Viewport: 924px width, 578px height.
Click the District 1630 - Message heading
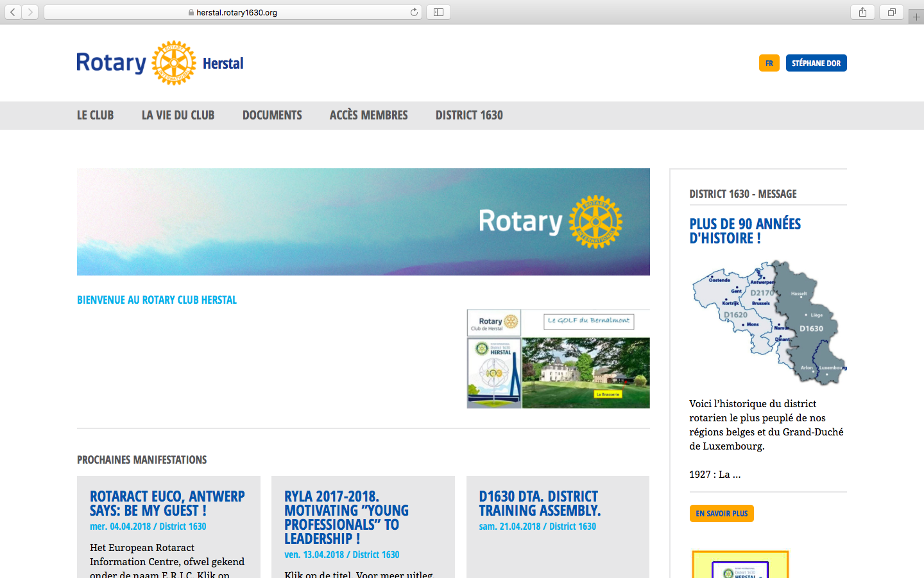pos(743,194)
